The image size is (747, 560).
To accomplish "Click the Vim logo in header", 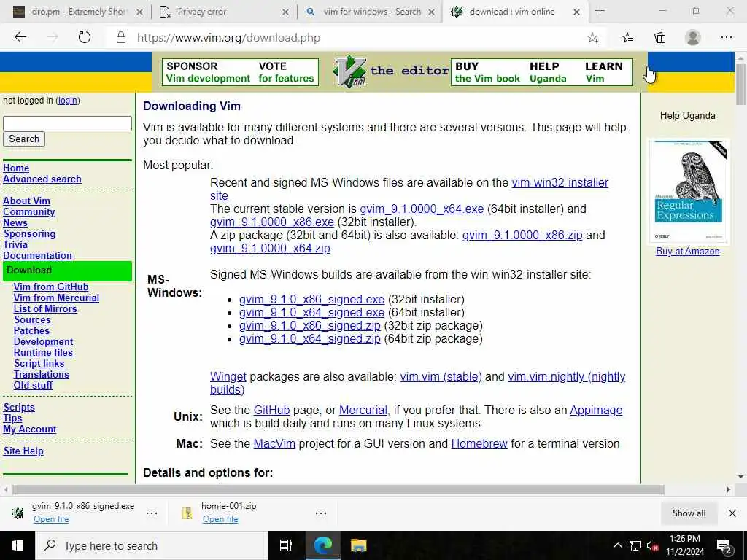I will [x=349, y=71].
